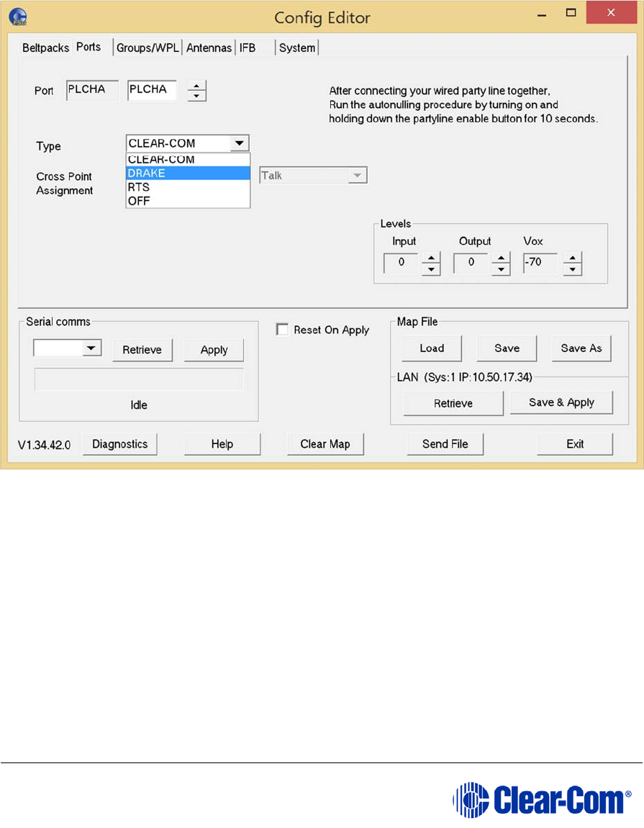The height and width of the screenshot is (828, 644).
Task: Click the Serial comms progress bar
Action: click(139, 379)
